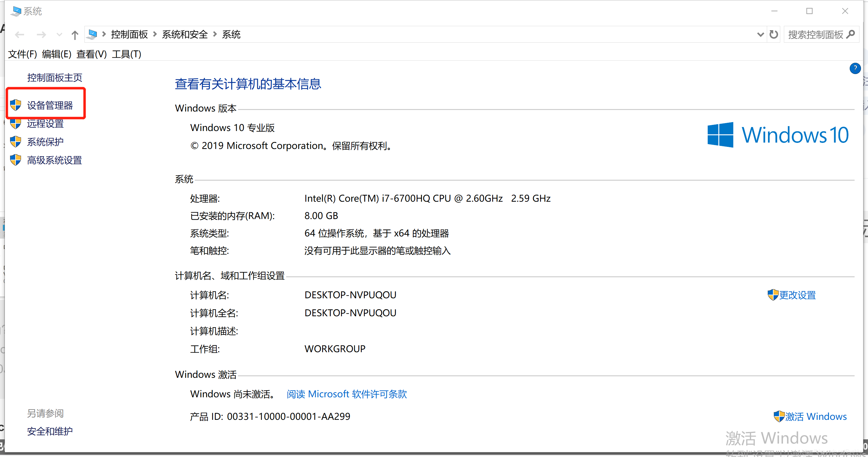The width and height of the screenshot is (868, 457).
Task: Open address bar history dropdown
Action: point(760,34)
